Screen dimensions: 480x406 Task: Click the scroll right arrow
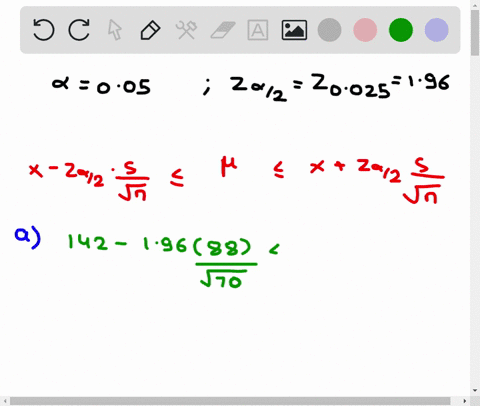tap(464, 401)
